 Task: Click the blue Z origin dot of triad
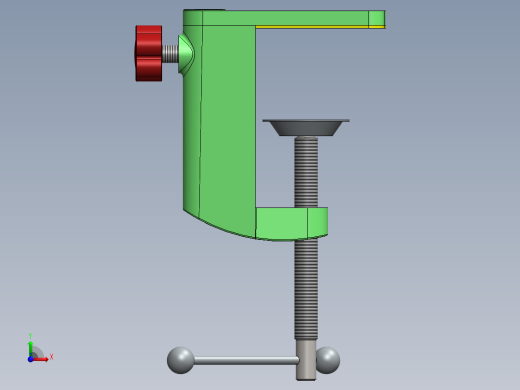30,359
